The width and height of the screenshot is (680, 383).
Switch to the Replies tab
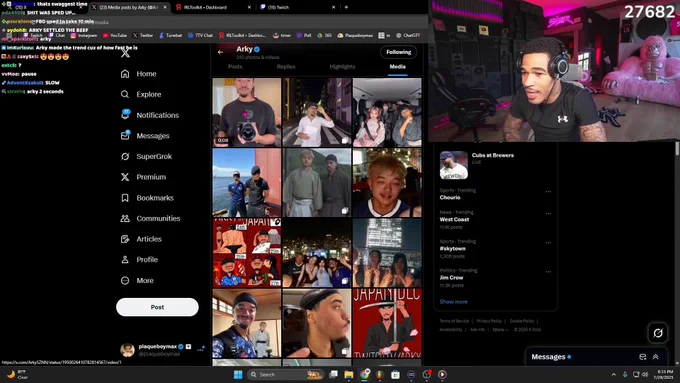[286, 67]
